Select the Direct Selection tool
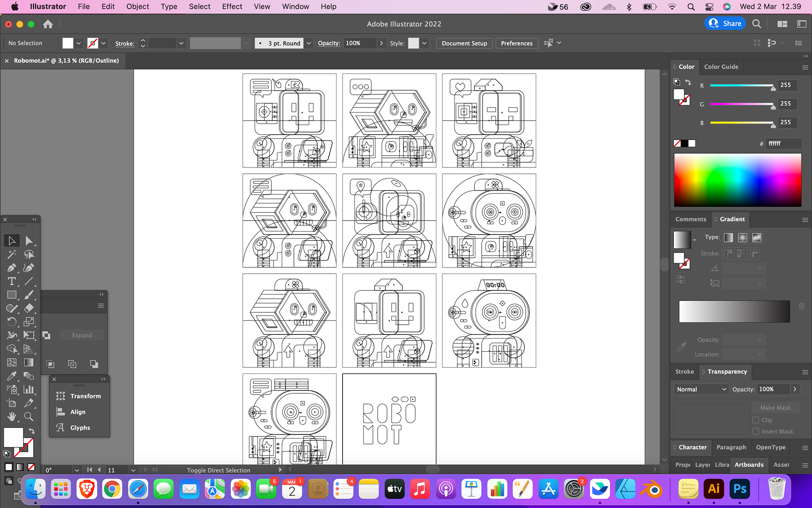Screen dimensions: 812x508 click(29, 240)
